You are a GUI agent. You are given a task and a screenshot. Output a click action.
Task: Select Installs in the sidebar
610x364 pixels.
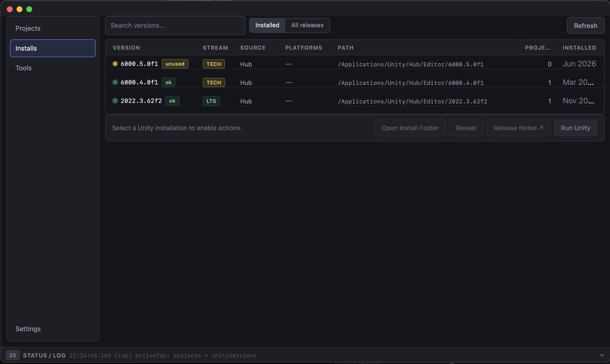pyautogui.click(x=53, y=48)
